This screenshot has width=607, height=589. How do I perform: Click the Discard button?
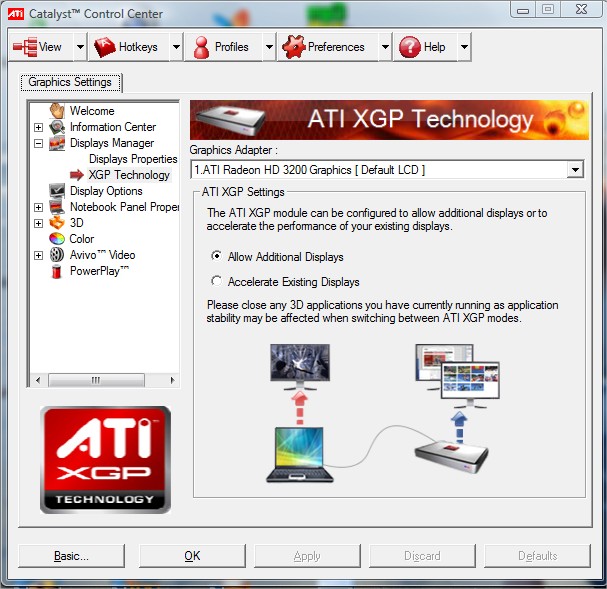tap(422, 556)
